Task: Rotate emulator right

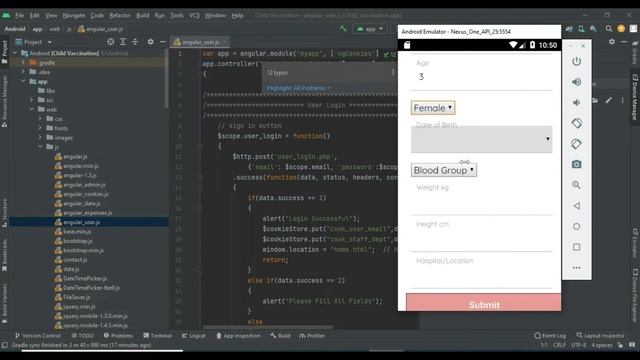Action: click(576, 144)
